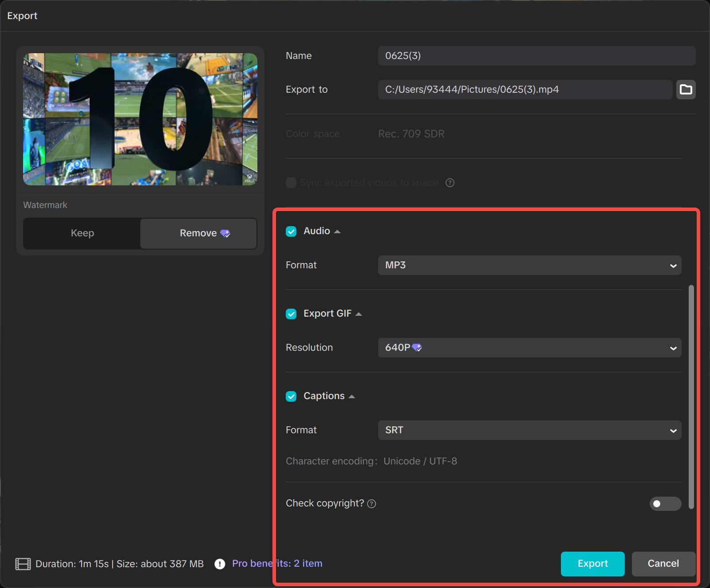The width and height of the screenshot is (710, 588).
Task: Click the warning icon beside Pro benefits
Action: tap(220, 564)
